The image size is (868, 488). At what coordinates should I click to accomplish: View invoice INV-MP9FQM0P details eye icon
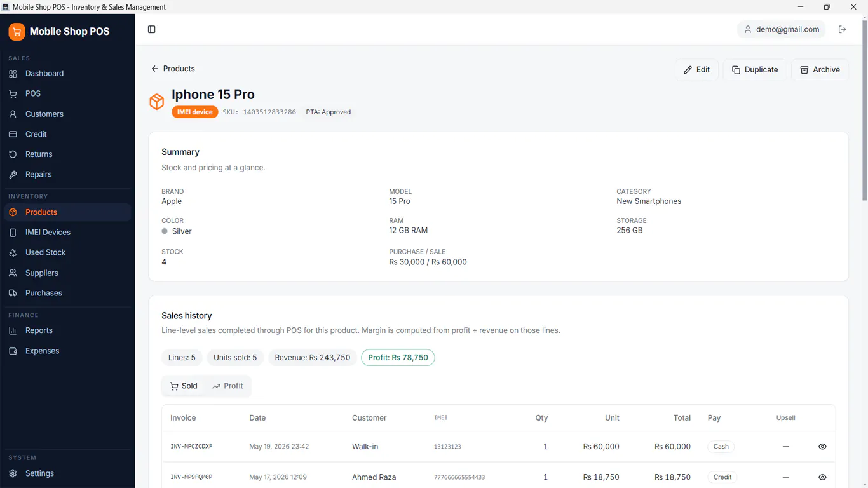click(822, 477)
